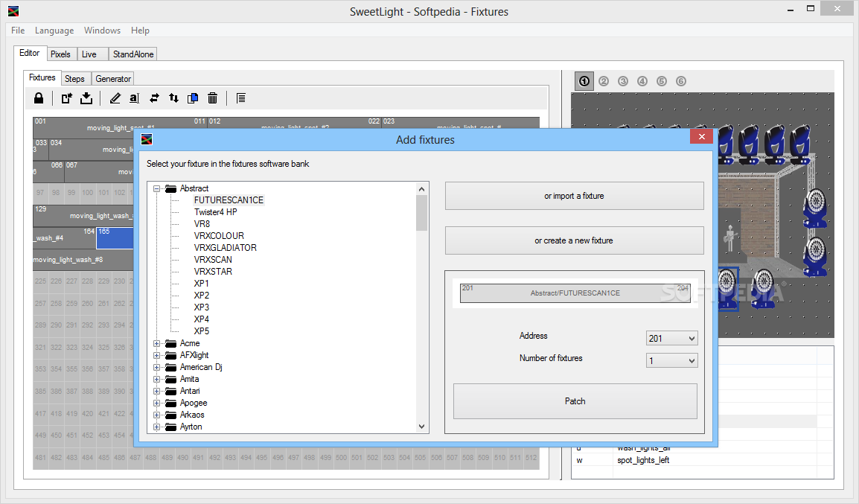Click the add fixture icon in toolbar
This screenshot has height=504, width=859.
pyautogui.click(x=67, y=98)
